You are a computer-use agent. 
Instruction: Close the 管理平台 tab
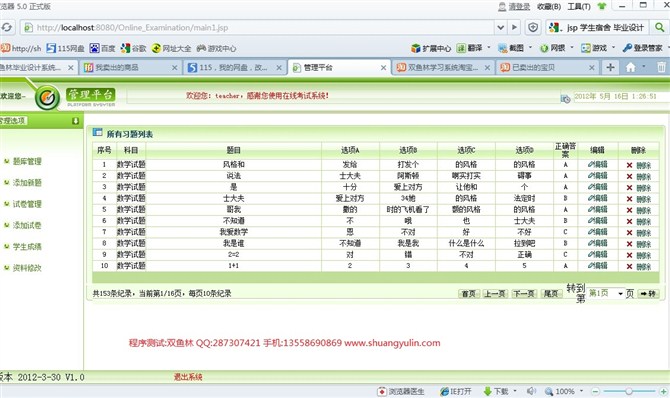(383, 68)
